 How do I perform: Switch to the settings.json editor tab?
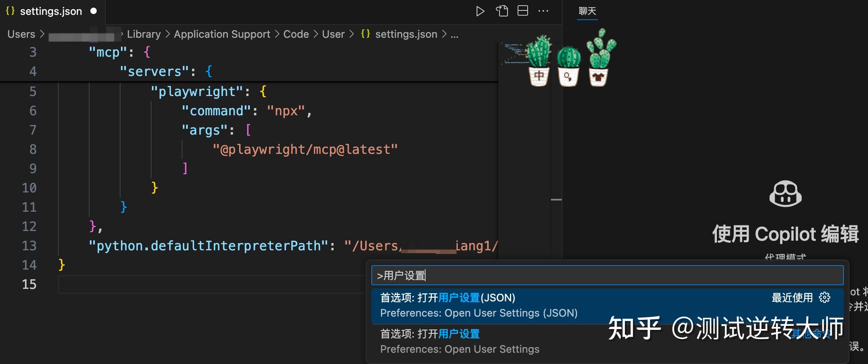pyautogui.click(x=51, y=11)
